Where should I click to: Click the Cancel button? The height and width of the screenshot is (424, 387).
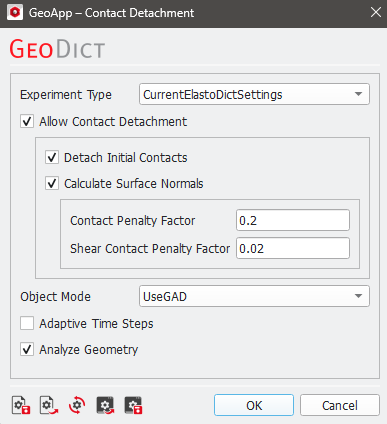point(340,405)
